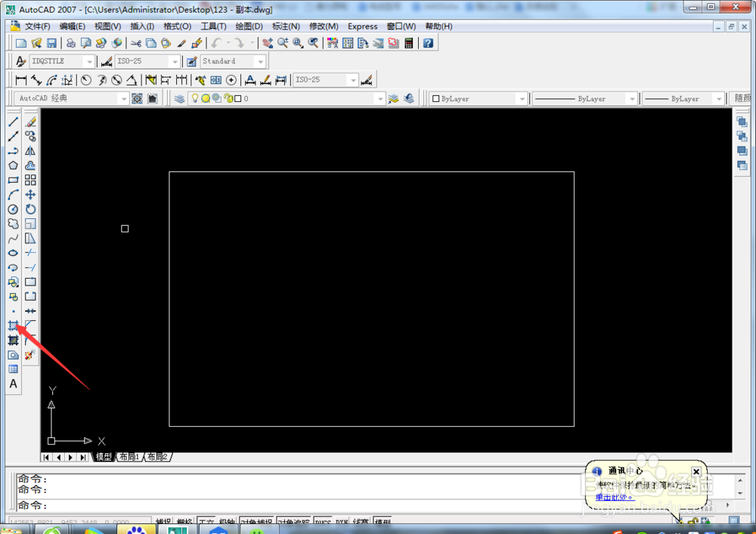Open the 视图(V) menu
Viewport: 756px width, 534px height.
107,26
